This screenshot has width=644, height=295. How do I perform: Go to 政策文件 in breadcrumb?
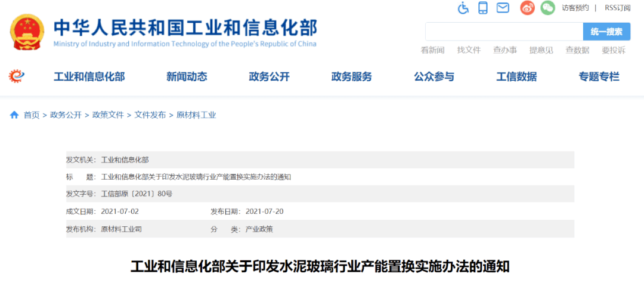108,115
